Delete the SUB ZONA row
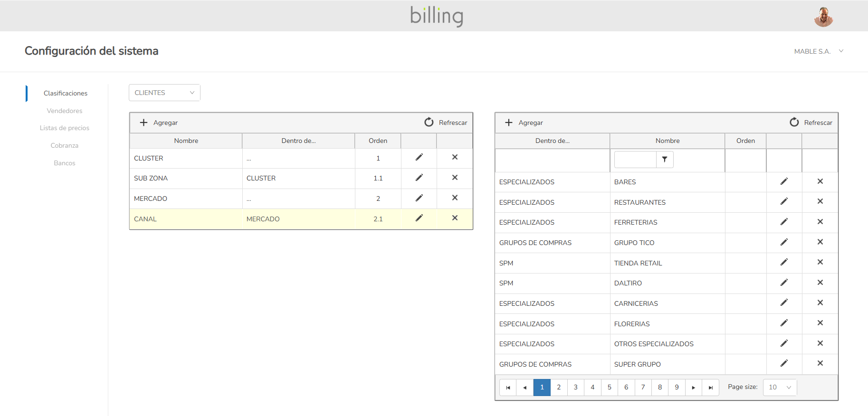The height and width of the screenshot is (416, 868). (x=455, y=178)
